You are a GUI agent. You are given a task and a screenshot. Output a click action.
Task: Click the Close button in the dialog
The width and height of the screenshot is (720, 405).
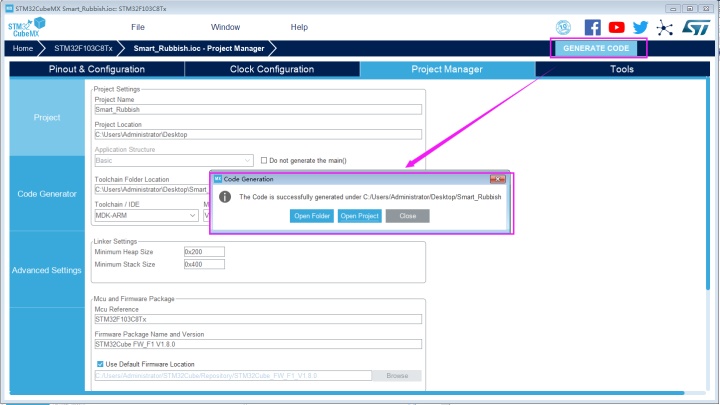pos(408,216)
